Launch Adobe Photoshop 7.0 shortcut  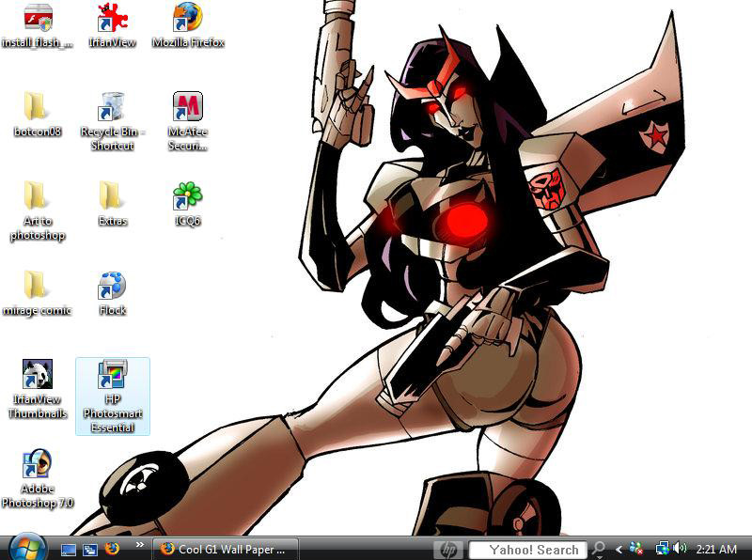point(38,478)
